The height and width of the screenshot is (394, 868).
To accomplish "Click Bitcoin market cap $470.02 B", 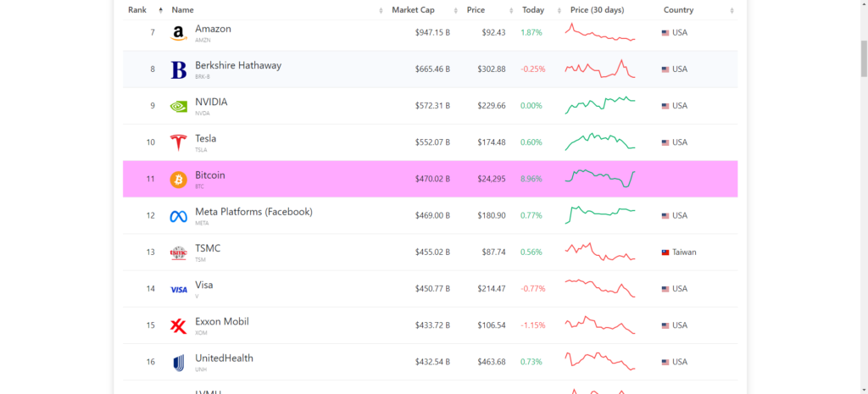I will pos(432,179).
